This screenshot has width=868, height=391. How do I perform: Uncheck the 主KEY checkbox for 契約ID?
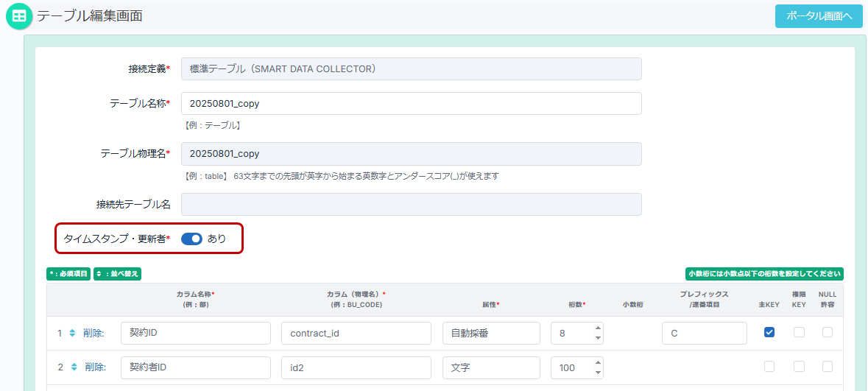coord(769,332)
